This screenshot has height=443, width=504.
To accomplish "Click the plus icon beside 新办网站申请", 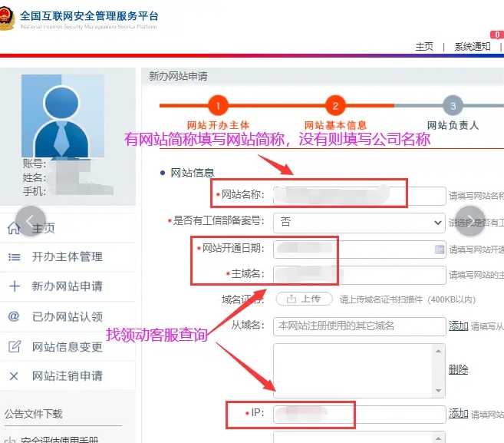I will tap(15, 286).
